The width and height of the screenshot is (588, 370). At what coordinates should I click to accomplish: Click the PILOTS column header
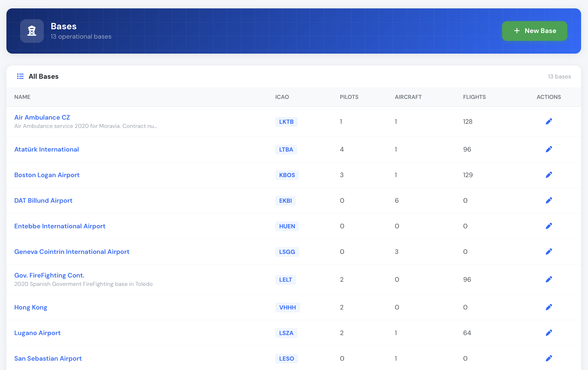[349, 97]
